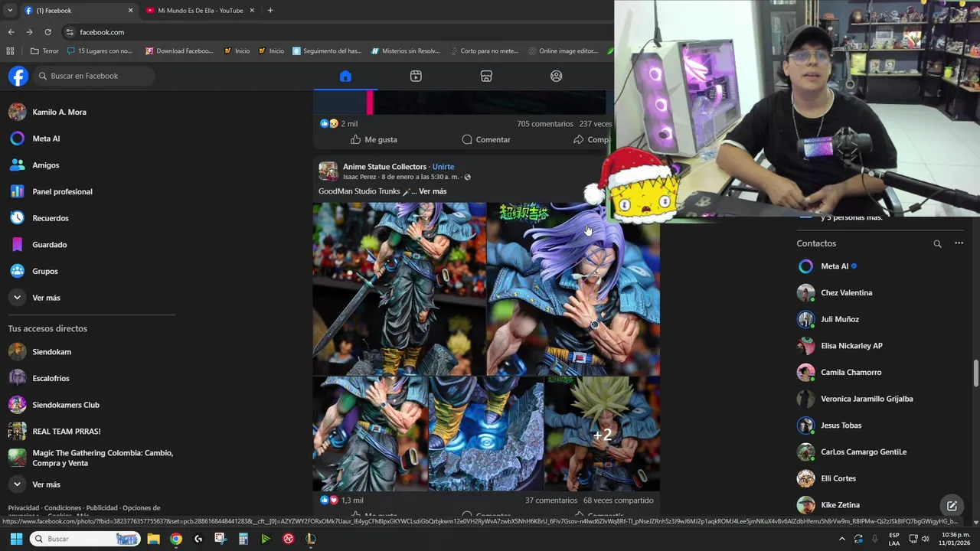Open the Facebook Home feed tab
This screenshot has height=551, width=980.
point(345,76)
